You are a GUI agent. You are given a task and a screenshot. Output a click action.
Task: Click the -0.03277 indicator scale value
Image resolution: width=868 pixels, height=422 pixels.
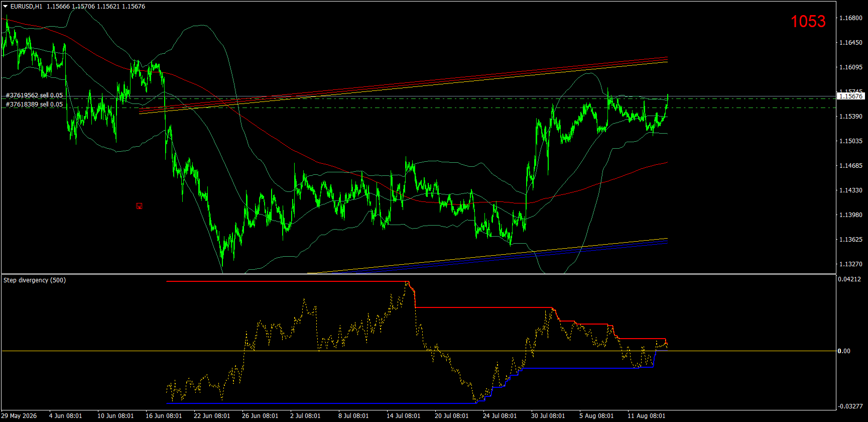pos(850,406)
